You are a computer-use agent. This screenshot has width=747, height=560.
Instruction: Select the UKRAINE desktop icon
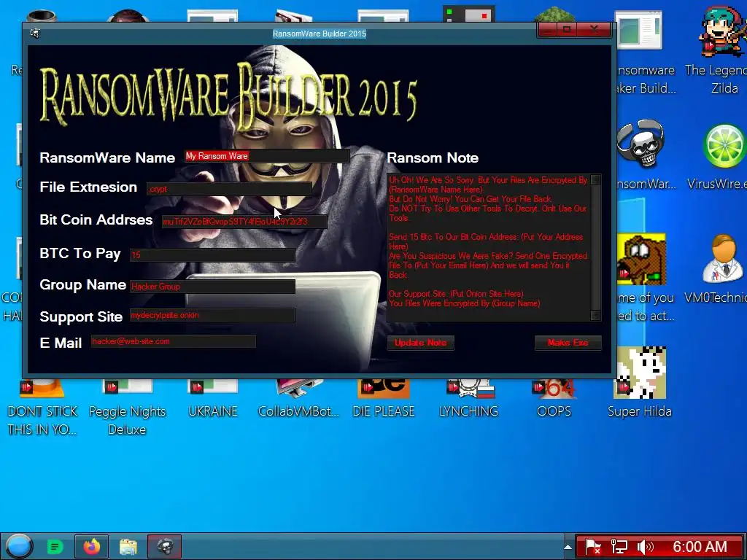(x=212, y=397)
